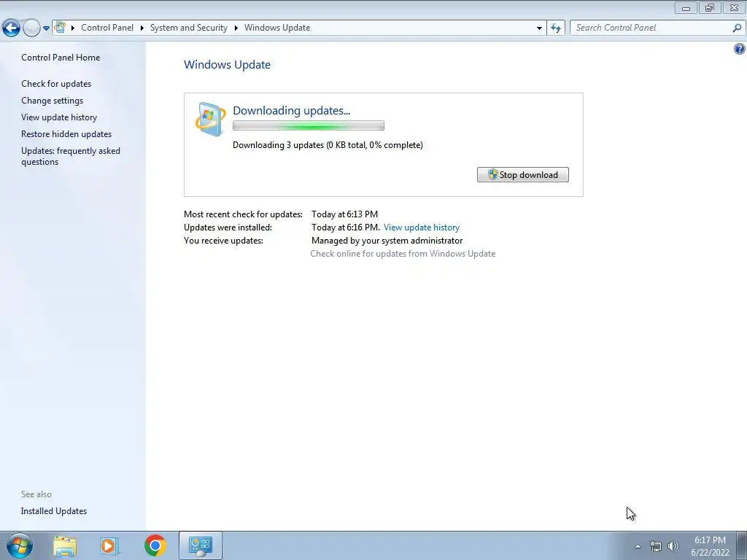This screenshot has width=747, height=560.
Task: Click the taskbar clock showing 6:17 PM
Action: tap(710, 546)
